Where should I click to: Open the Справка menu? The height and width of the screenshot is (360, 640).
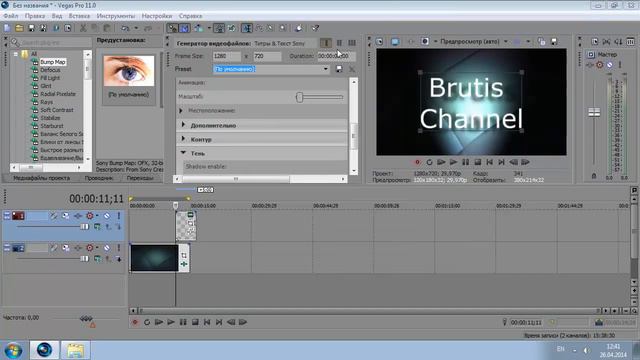(190, 16)
